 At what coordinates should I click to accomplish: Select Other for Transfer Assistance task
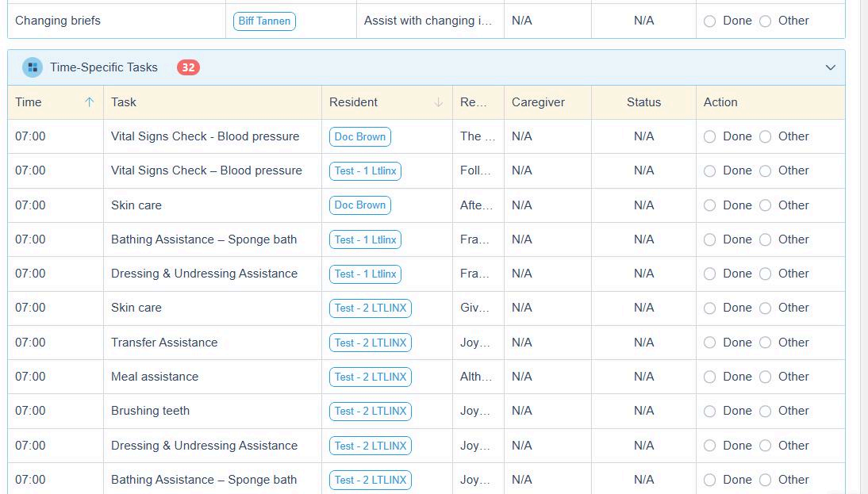(x=765, y=343)
